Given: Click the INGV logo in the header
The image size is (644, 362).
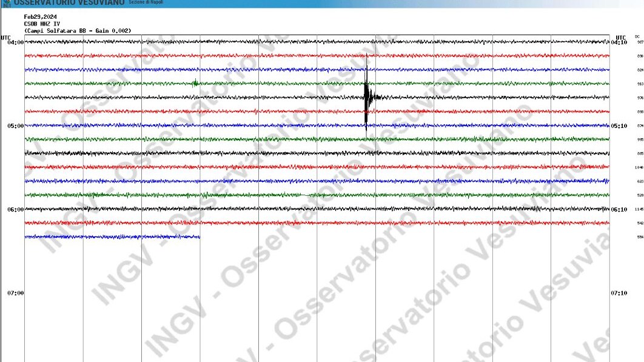Looking at the screenshot, I should 7,3.
